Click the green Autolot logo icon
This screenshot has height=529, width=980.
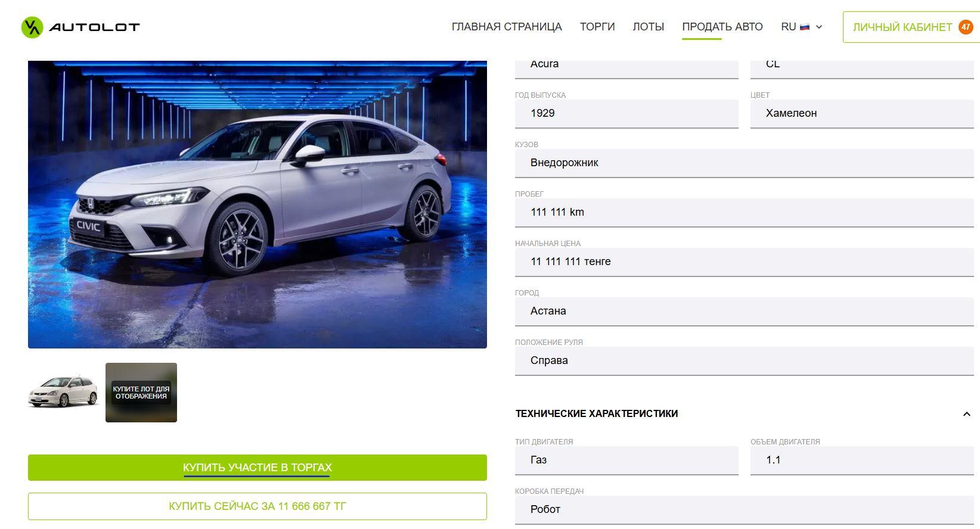(x=32, y=27)
